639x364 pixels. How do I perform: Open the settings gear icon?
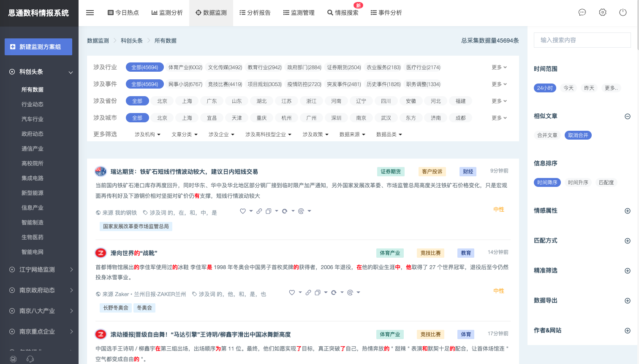pyautogui.click(x=602, y=12)
